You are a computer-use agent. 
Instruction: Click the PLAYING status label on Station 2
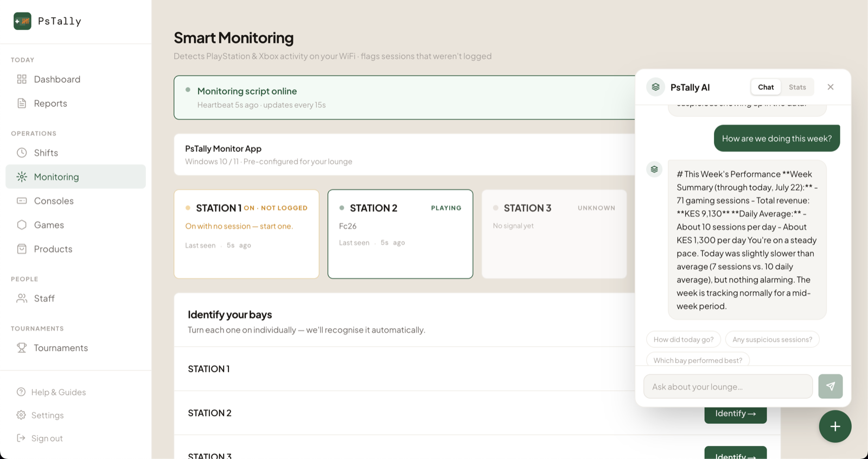(446, 208)
